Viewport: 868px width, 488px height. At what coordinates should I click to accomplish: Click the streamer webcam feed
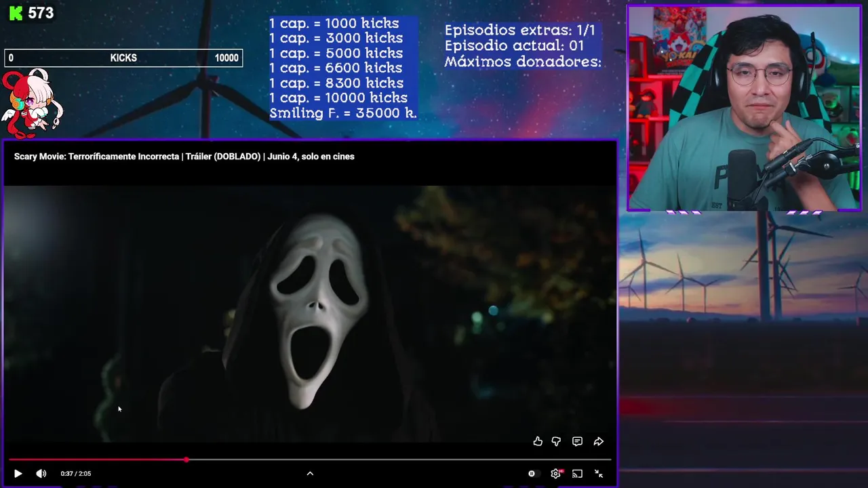point(744,108)
